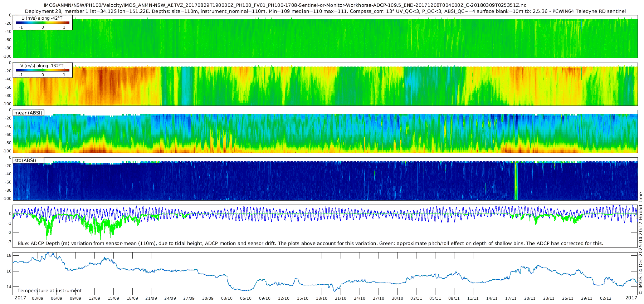Click the left 2017 year label

[20, 298]
